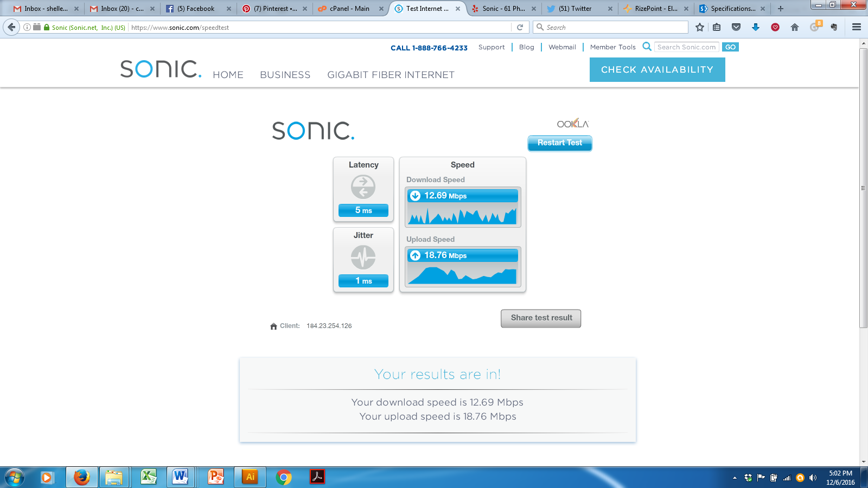The image size is (868, 488).
Task: Open the Firefox hamburger menu
Action: tap(857, 27)
